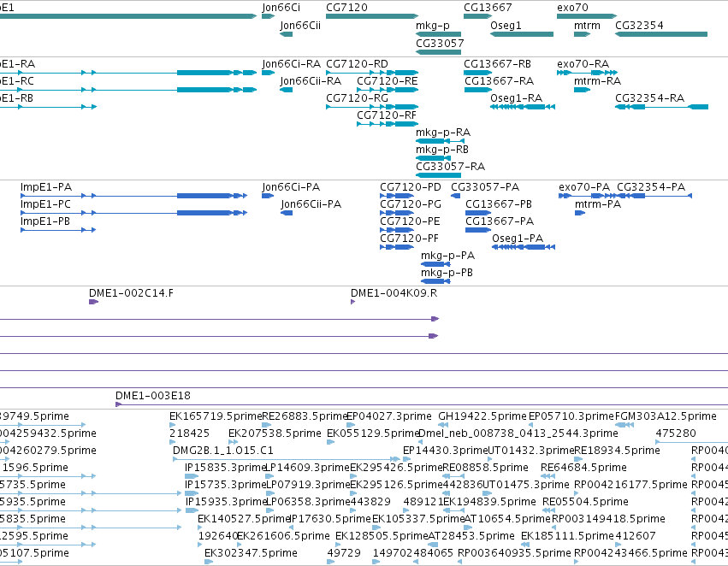Select the CG7120-PG protein label
The image size is (728, 566).
[x=411, y=204]
